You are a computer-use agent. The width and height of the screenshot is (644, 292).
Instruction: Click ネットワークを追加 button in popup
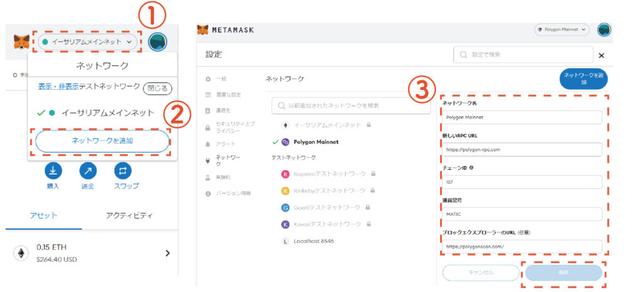pyautogui.click(x=103, y=141)
